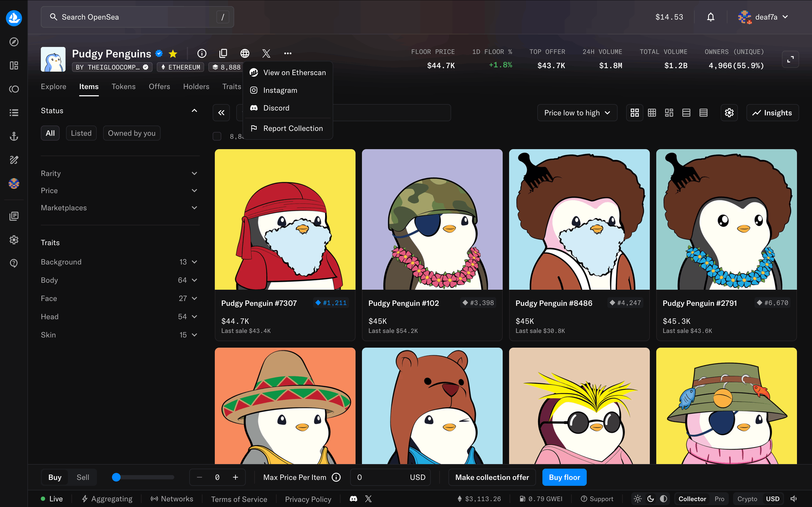Image resolution: width=812 pixels, height=507 pixels.
Task: Collapse the filter sidebar with double-chevron
Action: point(221,113)
